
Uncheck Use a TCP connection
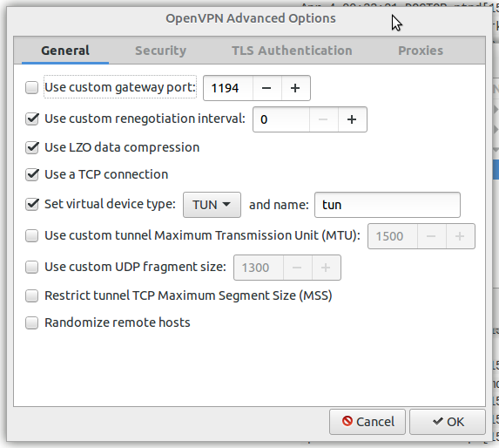pos(32,174)
